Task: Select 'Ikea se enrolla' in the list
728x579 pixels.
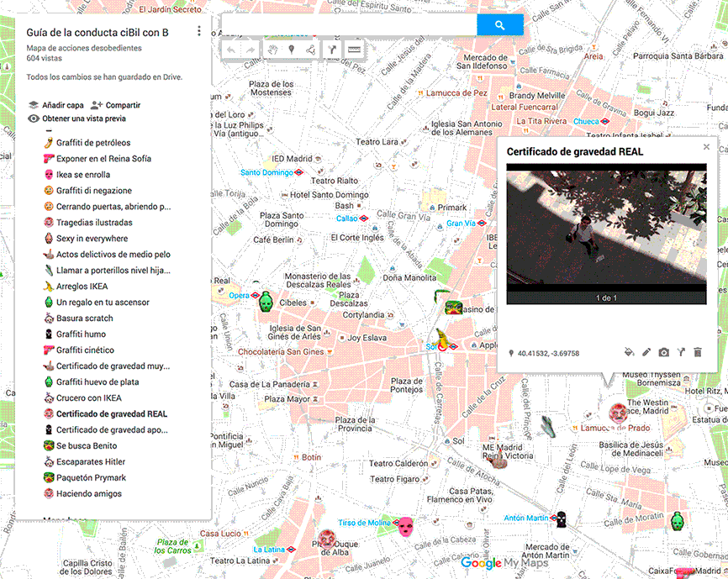Action: (82, 175)
